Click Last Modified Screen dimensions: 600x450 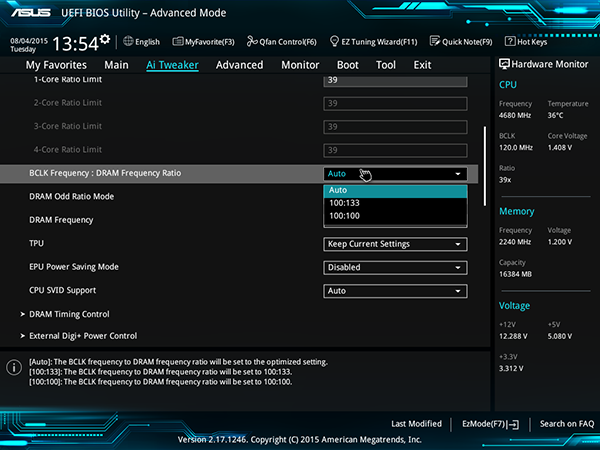click(416, 424)
